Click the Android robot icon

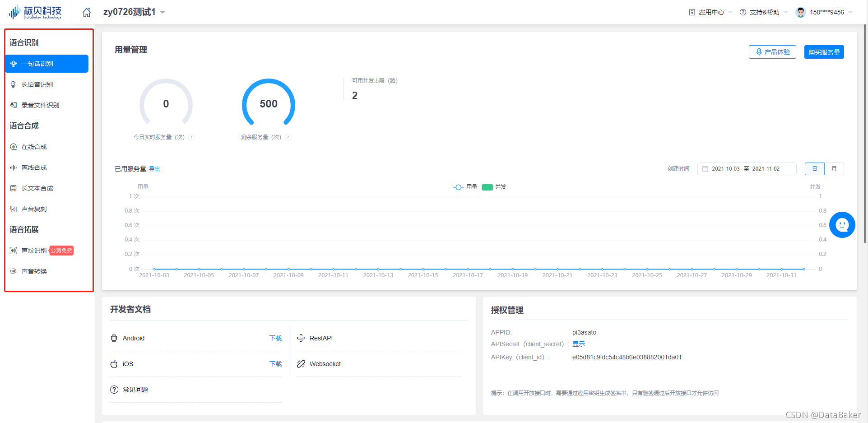(x=114, y=338)
